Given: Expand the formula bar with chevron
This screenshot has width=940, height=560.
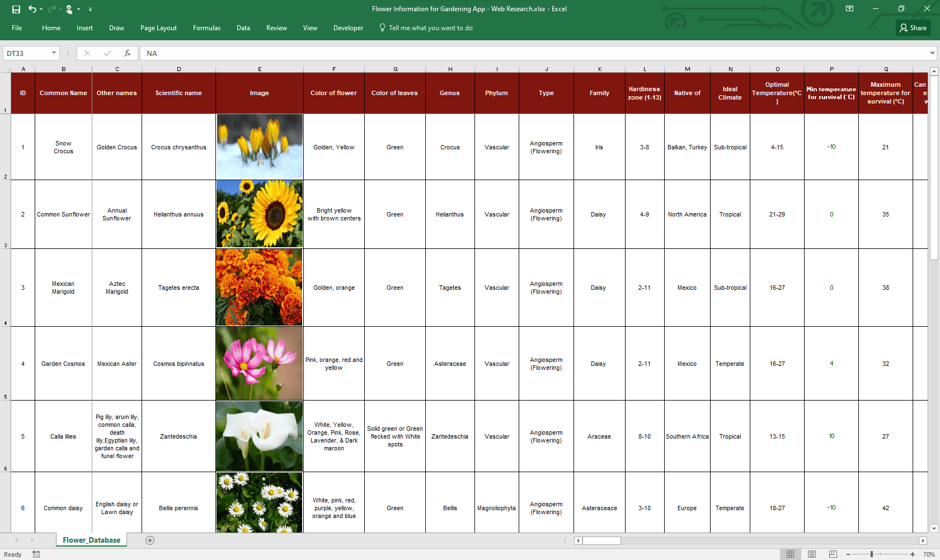Looking at the screenshot, I should (932, 53).
